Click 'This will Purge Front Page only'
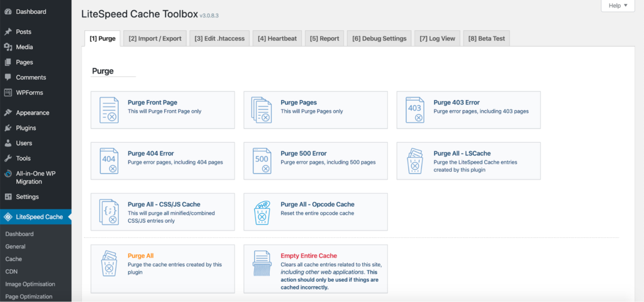This screenshot has width=644, height=302. (x=165, y=111)
